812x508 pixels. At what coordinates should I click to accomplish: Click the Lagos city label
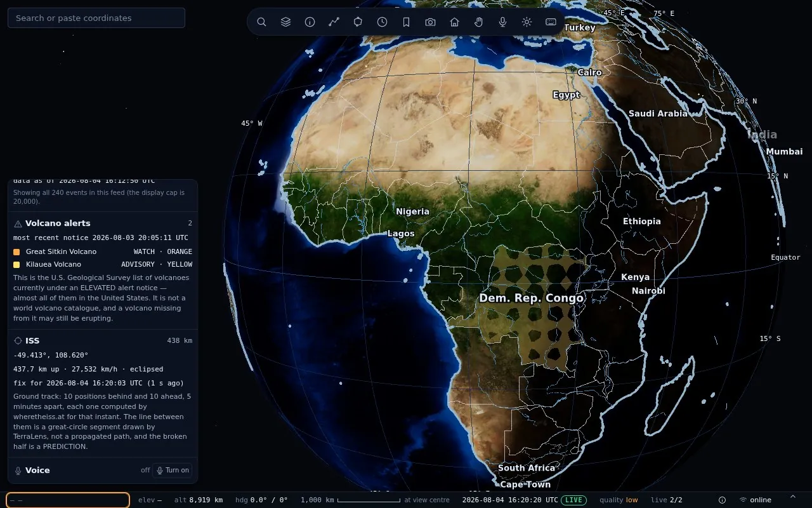point(401,234)
